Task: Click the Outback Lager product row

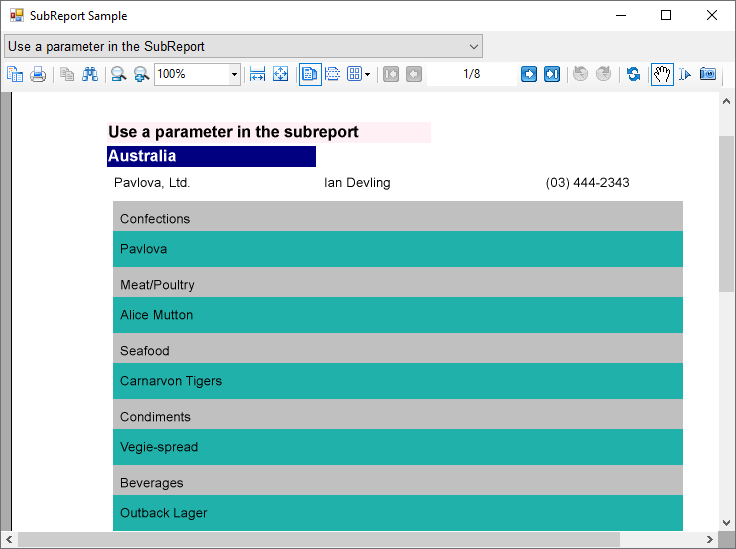Action: pos(398,513)
